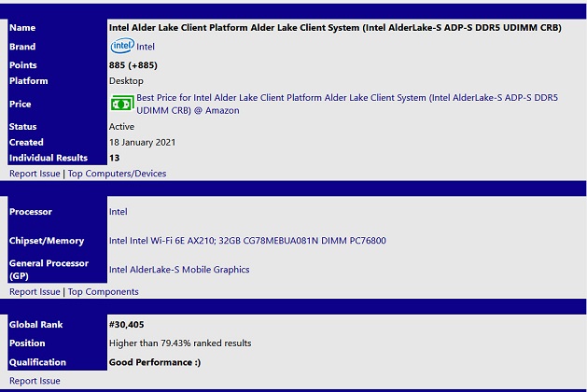Click the global rank #30,405
The height and width of the screenshot is (392, 587).
127,325
